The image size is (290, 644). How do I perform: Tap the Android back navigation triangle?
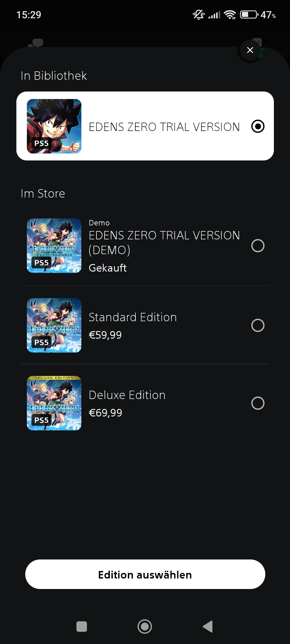208,627
